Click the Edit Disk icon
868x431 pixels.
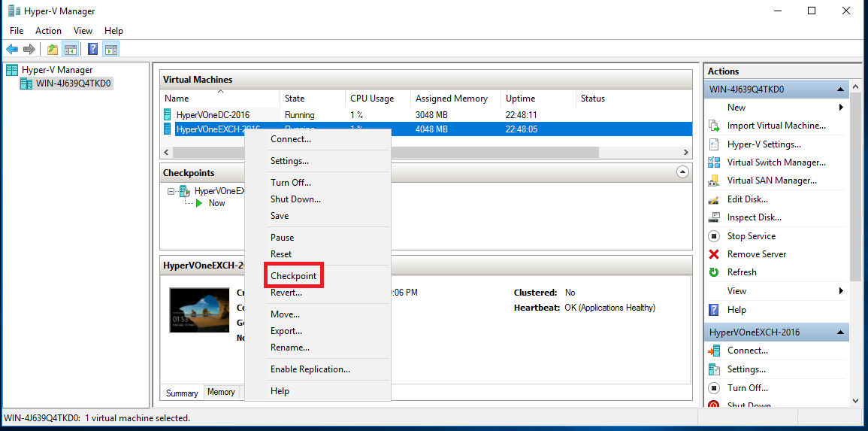[x=714, y=199]
